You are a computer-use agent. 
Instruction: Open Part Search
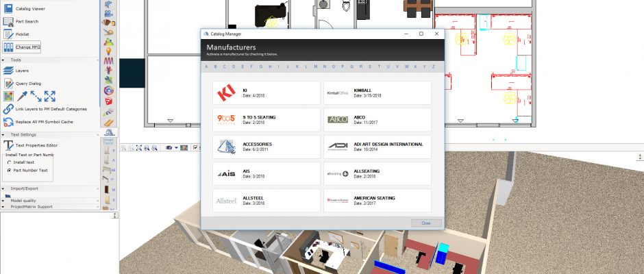point(21,21)
